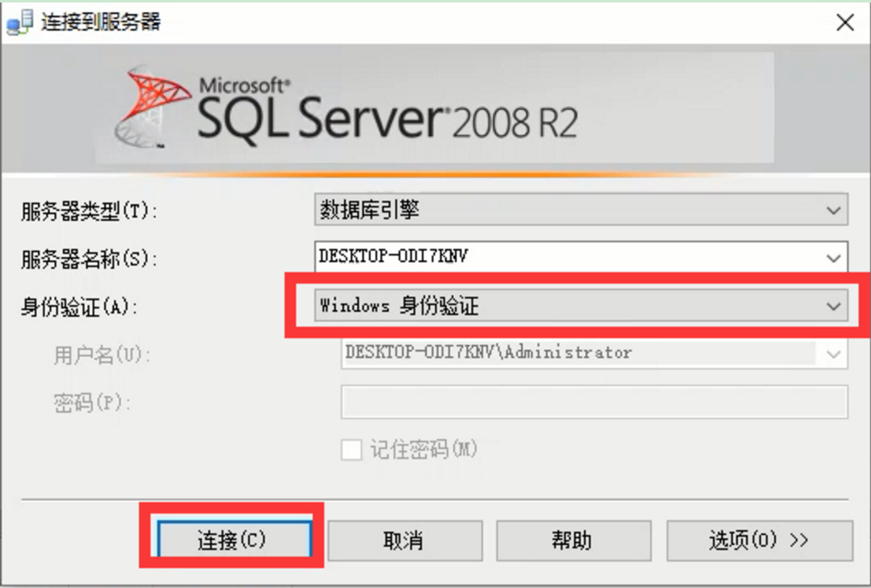Click the 用户名(U) label
Image resolution: width=871 pixels, height=588 pixels.
(x=102, y=354)
